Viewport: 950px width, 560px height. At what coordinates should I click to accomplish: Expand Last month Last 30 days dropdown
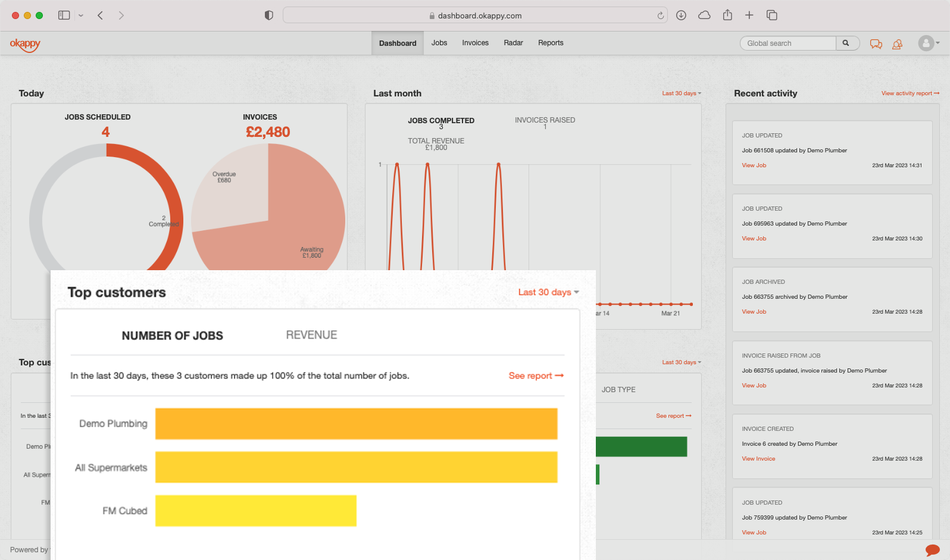[x=682, y=93]
